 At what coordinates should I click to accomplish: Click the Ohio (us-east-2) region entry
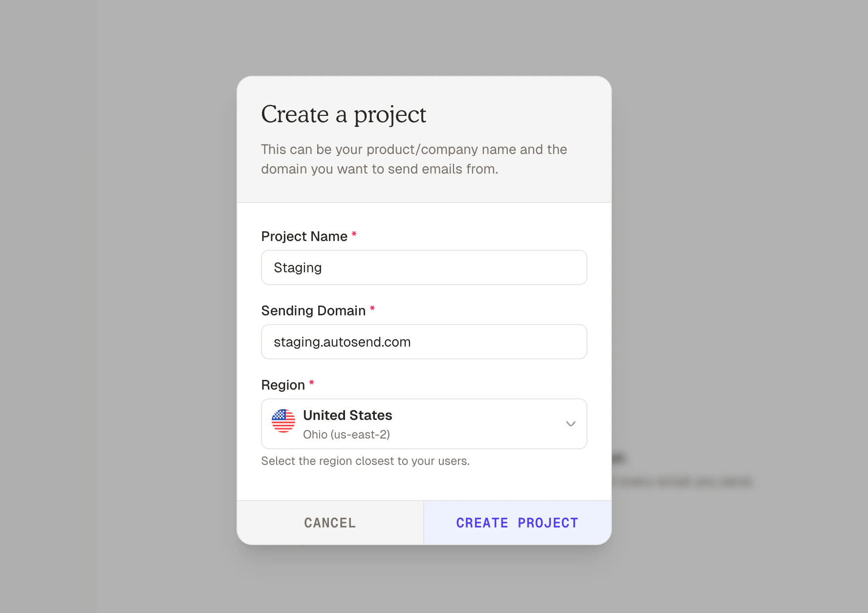(347, 434)
